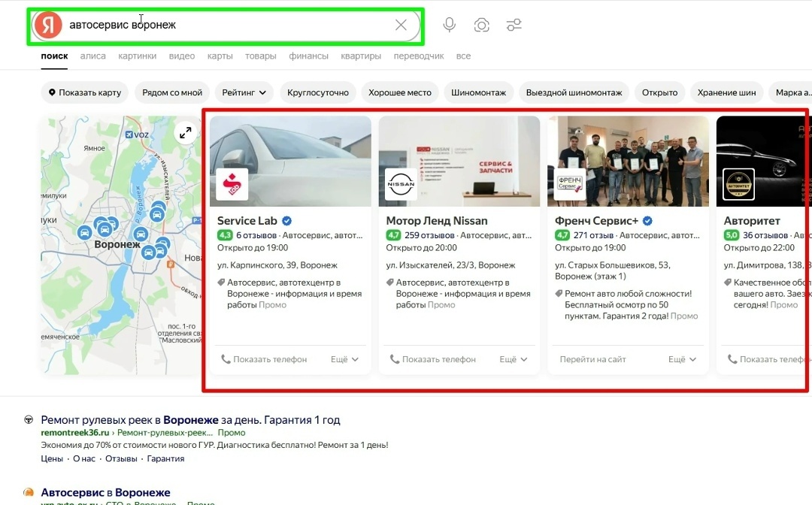Click the verified badge next to Service Lab

tap(287, 221)
